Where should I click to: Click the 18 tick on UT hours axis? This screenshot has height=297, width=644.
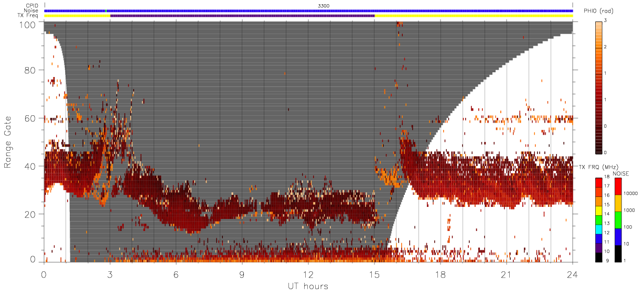point(441,274)
